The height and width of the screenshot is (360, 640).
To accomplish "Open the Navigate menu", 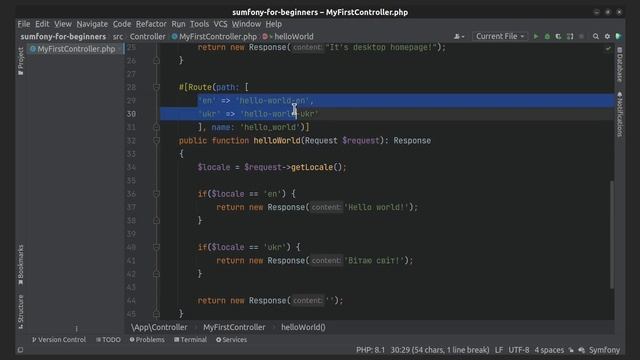I will 92,24.
